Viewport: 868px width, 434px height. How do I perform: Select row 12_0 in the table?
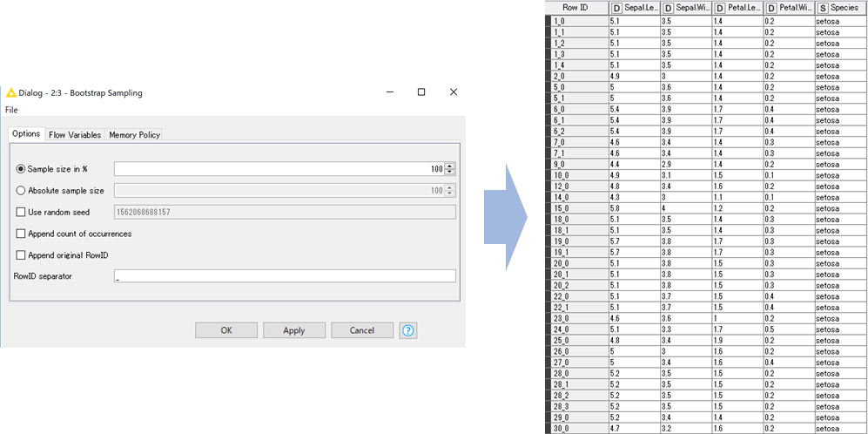pyautogui.click(x=706, y=186)
